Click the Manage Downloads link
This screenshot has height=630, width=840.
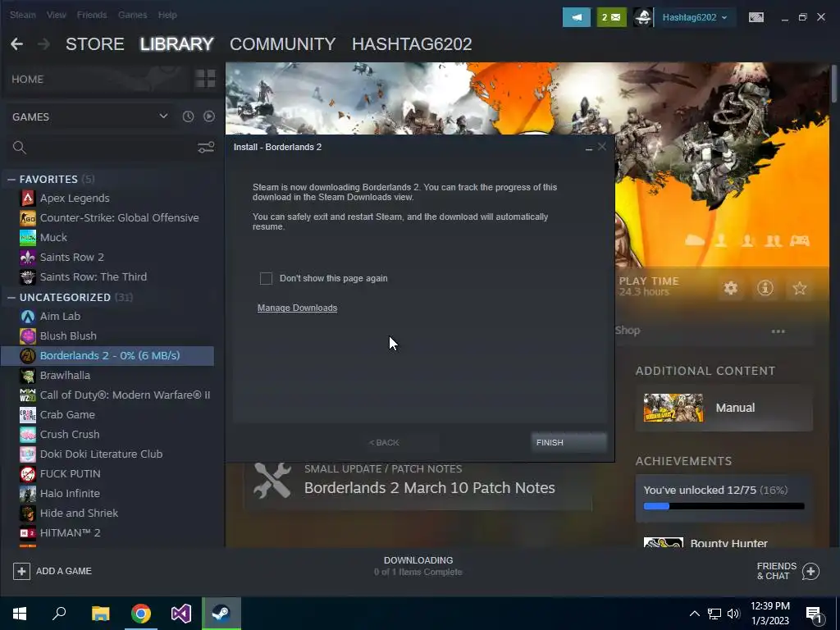tap(297, 308)
